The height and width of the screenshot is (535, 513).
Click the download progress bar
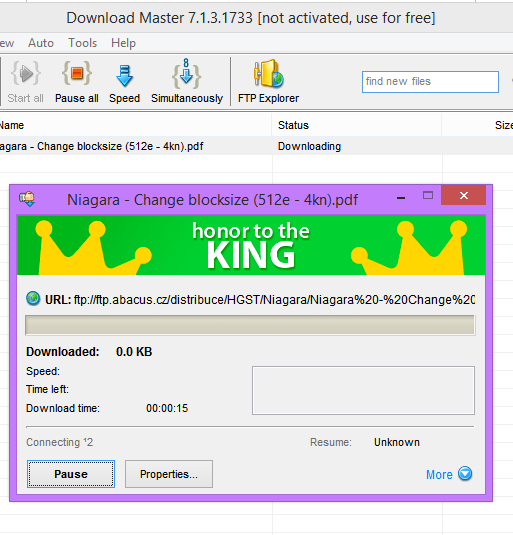tap(250, 325)
